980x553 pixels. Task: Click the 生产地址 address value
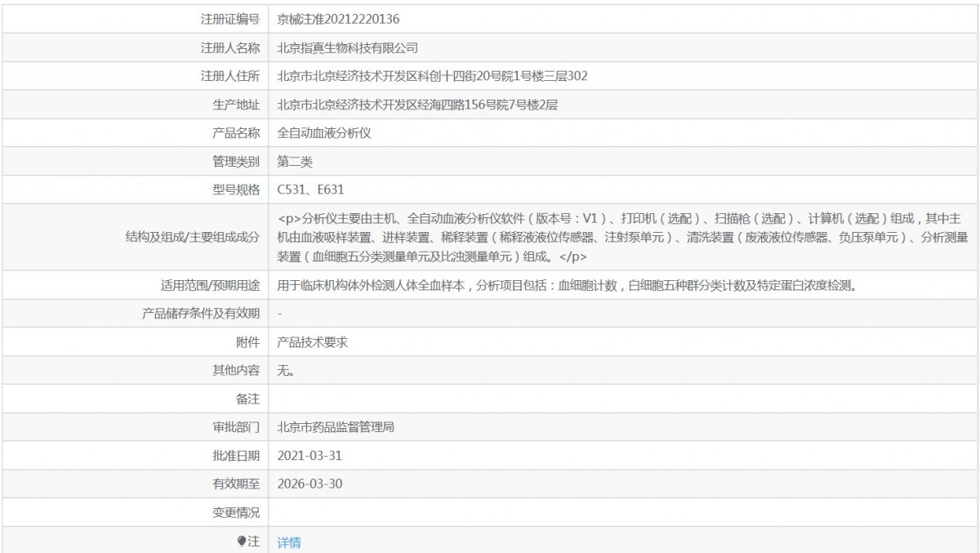point(417,105)
